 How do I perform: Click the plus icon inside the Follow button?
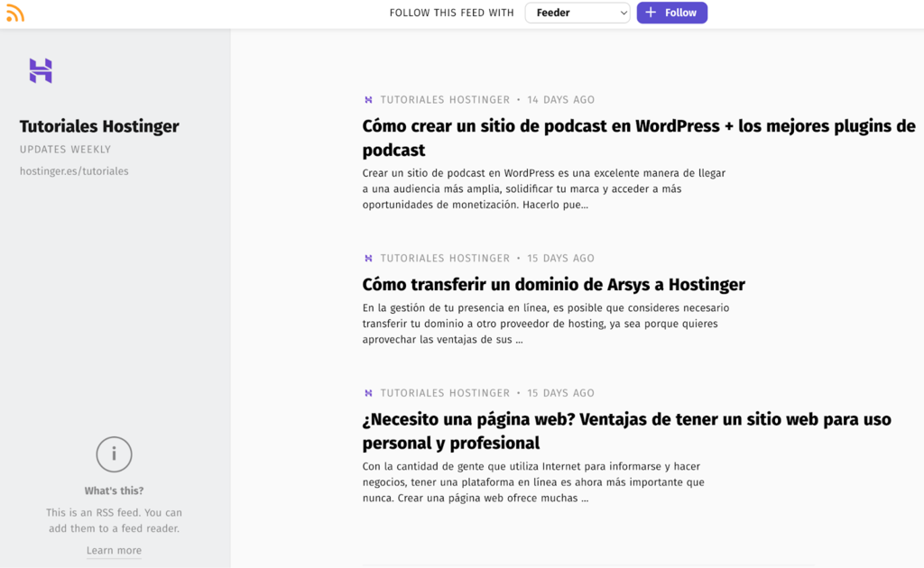coord(650,13)
